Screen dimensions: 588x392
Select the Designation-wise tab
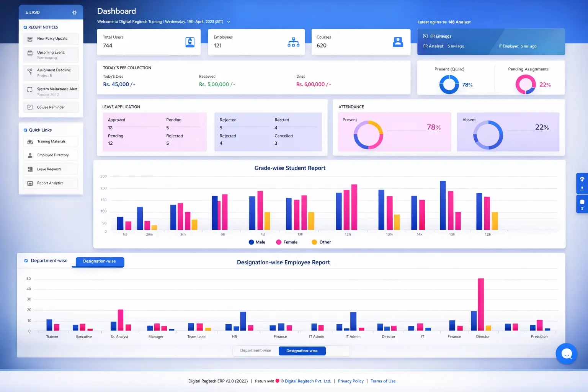coord(302,351)
